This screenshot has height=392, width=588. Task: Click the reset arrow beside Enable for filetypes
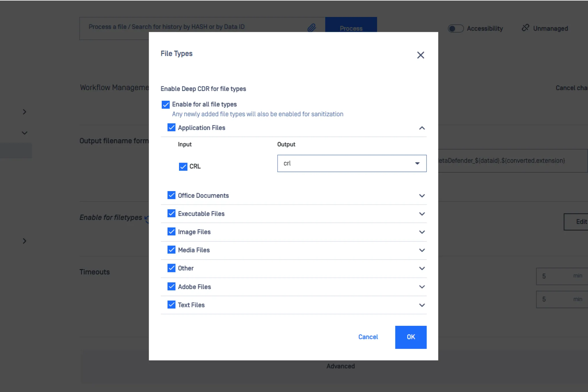pyautogui.click(x=147, y=219)
